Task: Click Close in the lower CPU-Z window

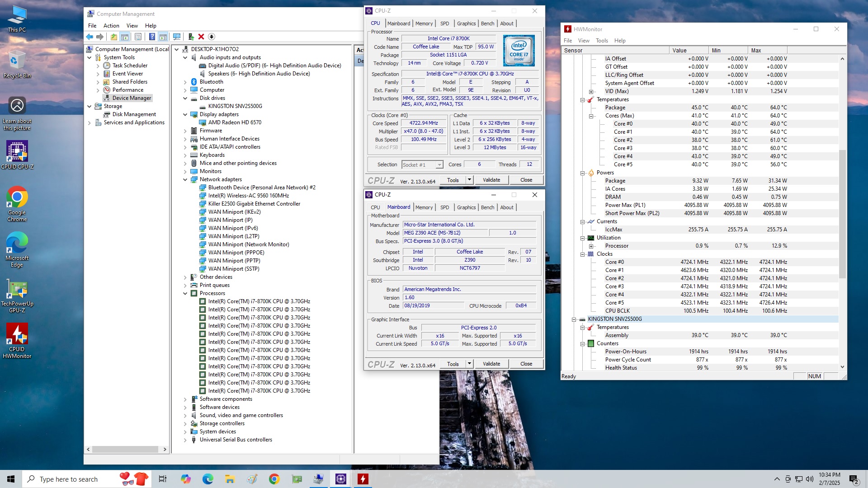Action: [x=526, y=364]
